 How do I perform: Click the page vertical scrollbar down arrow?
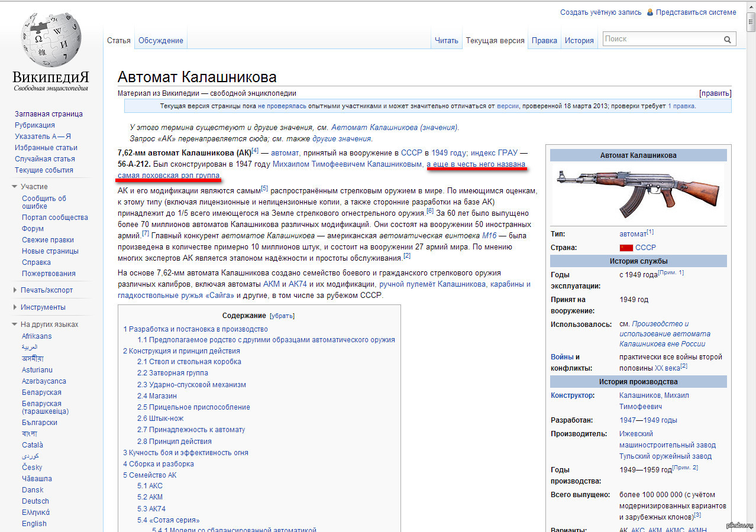pyautogui.click(x=751, y=527)
